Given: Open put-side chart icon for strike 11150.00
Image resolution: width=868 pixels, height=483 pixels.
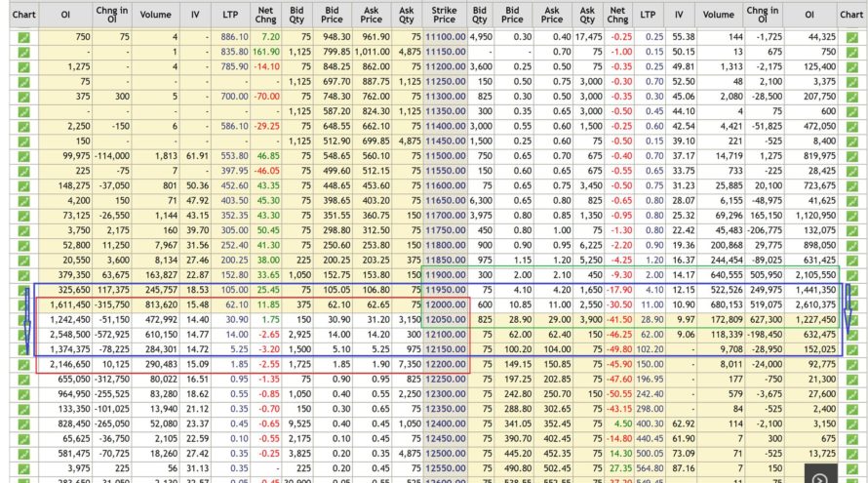Looking at the screenshot, I should [x=852, y=52].
